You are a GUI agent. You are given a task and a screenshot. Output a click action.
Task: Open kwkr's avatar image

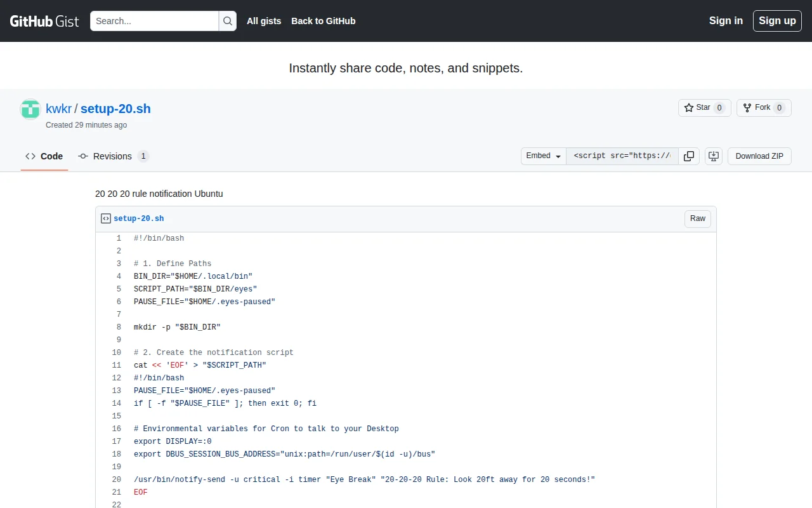(30, 109)
